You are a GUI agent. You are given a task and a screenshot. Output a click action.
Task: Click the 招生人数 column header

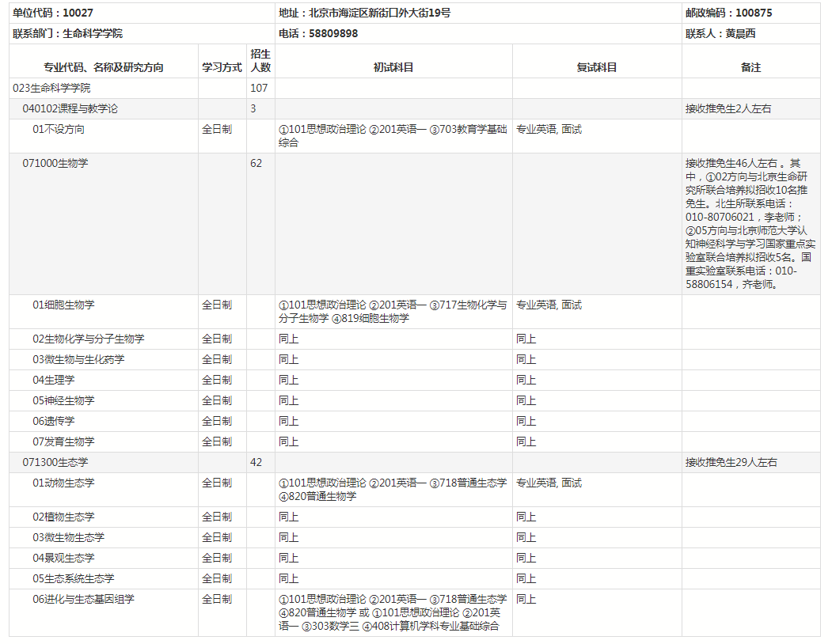point(260,61)
